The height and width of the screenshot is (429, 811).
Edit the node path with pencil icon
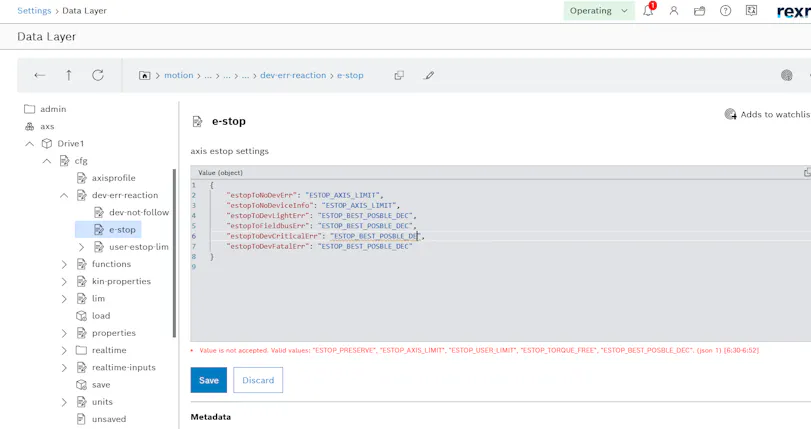[429, 76]
